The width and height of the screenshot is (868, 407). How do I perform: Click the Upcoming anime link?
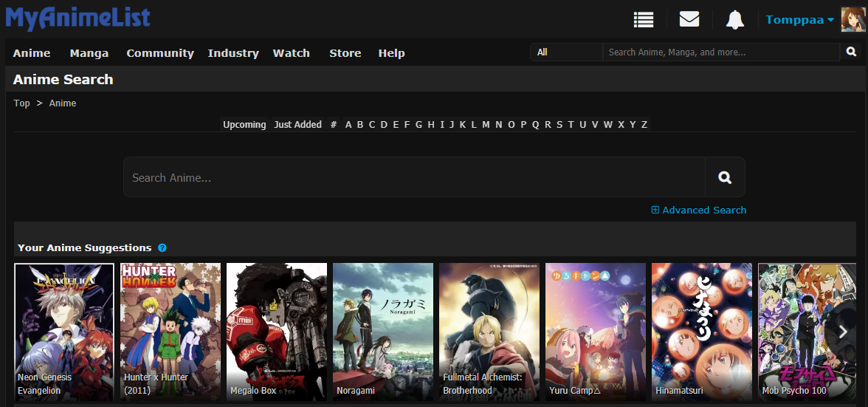pyautogui.click(x=244, y=125)
